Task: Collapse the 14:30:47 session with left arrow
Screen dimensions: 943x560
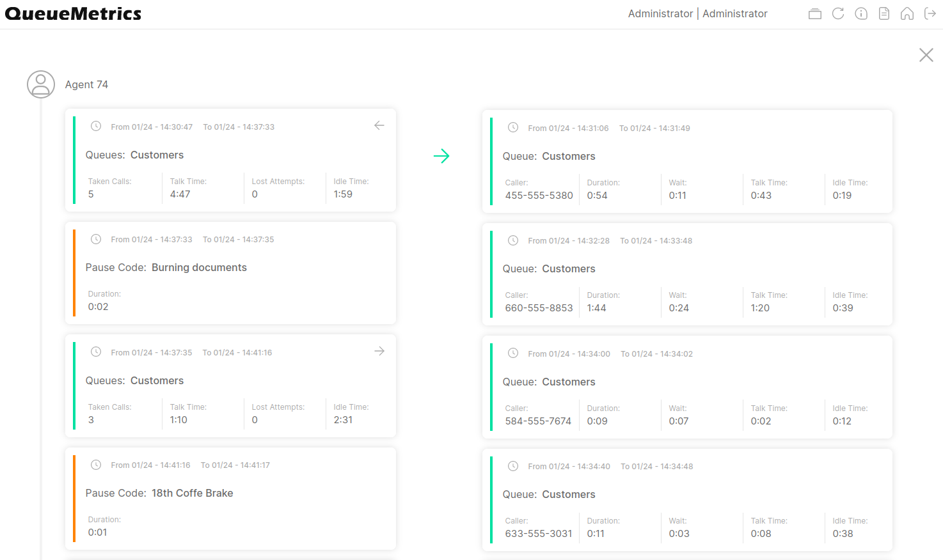Action: (x=379, y=126)
